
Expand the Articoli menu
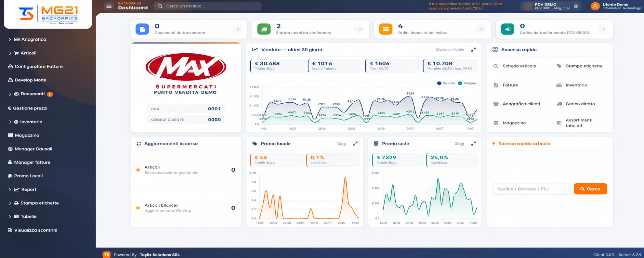coord(23,53)
